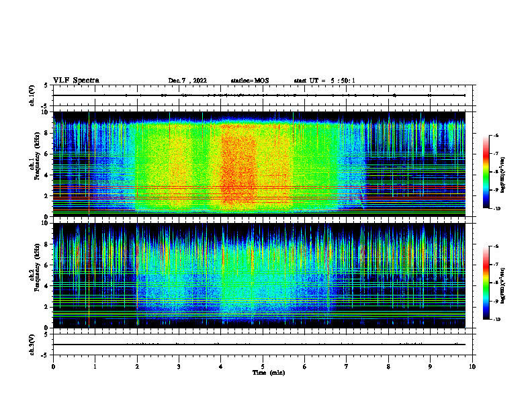Click time axis tick label "6"
532x411 pixels.
[305, 367]
